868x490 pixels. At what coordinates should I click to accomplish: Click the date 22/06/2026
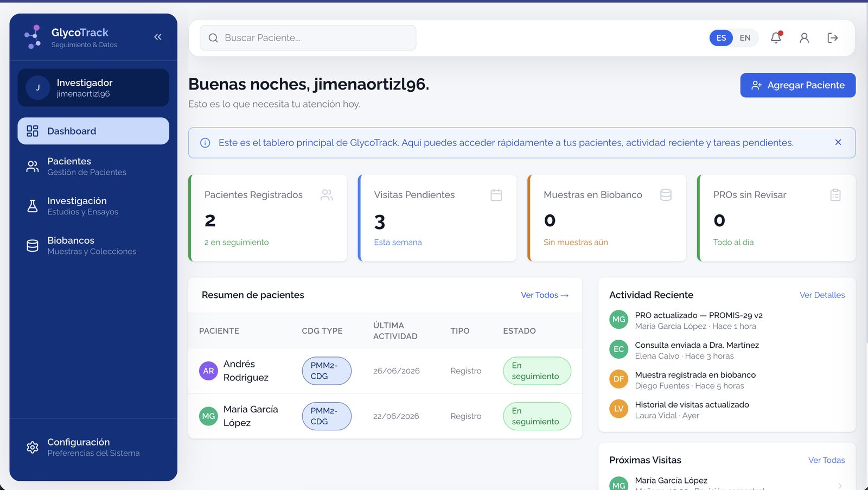396,416
